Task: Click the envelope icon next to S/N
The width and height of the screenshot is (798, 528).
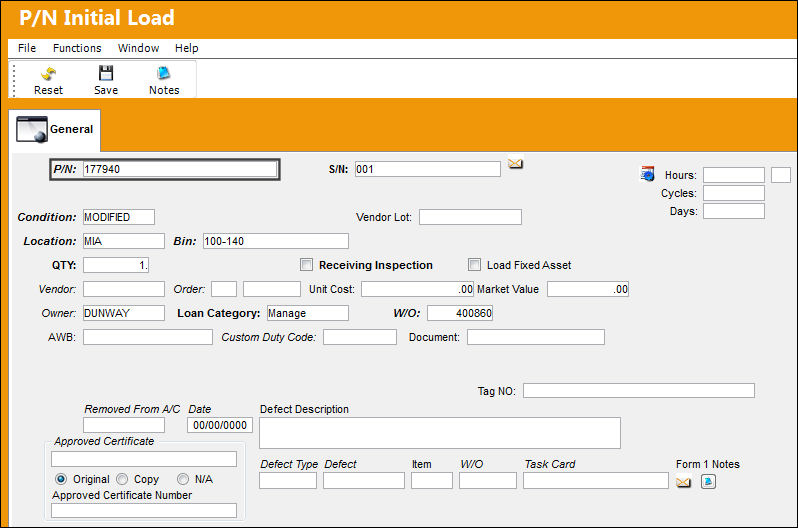Action: coord(516,163)
